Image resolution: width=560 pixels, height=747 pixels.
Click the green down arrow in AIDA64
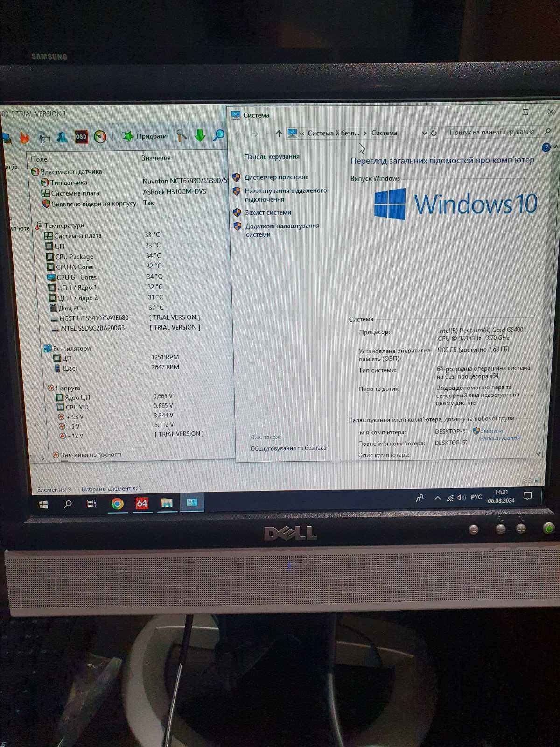pyautogui.click(x=200, y=135)
